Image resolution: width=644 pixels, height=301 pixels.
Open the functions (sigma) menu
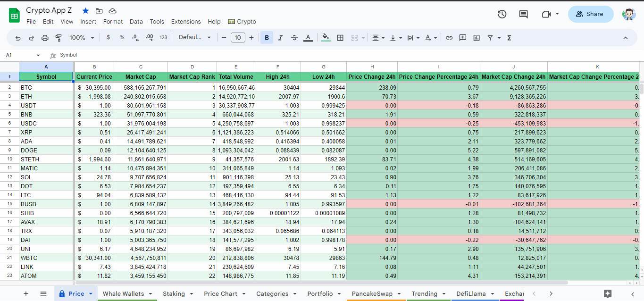509,38
